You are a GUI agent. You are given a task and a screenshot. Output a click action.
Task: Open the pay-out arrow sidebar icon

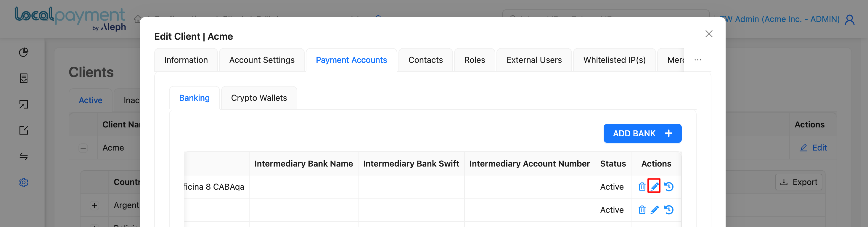(x=24, y=130)
